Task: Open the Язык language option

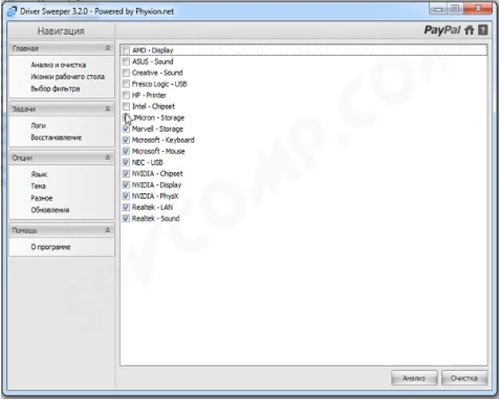Action: 39,174
